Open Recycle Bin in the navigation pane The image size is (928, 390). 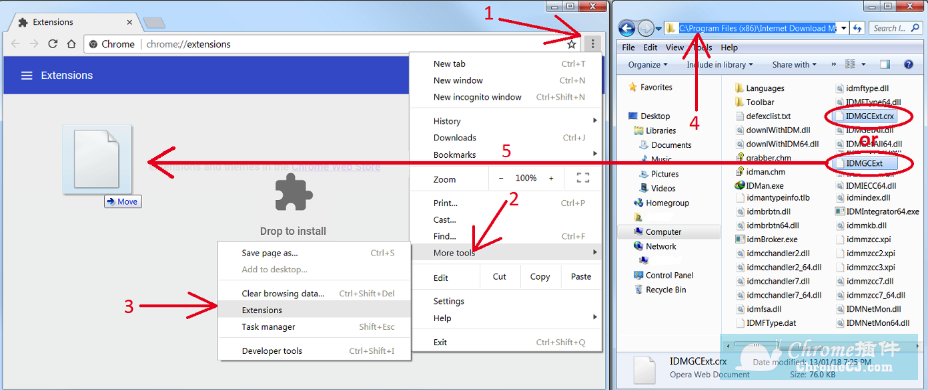click(660, 290)
